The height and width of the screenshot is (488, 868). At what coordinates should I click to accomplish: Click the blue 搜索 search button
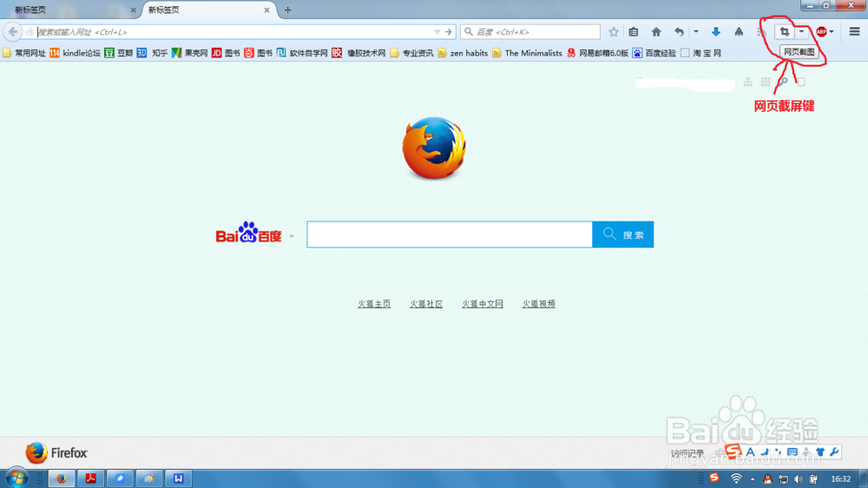pos(622,234)
